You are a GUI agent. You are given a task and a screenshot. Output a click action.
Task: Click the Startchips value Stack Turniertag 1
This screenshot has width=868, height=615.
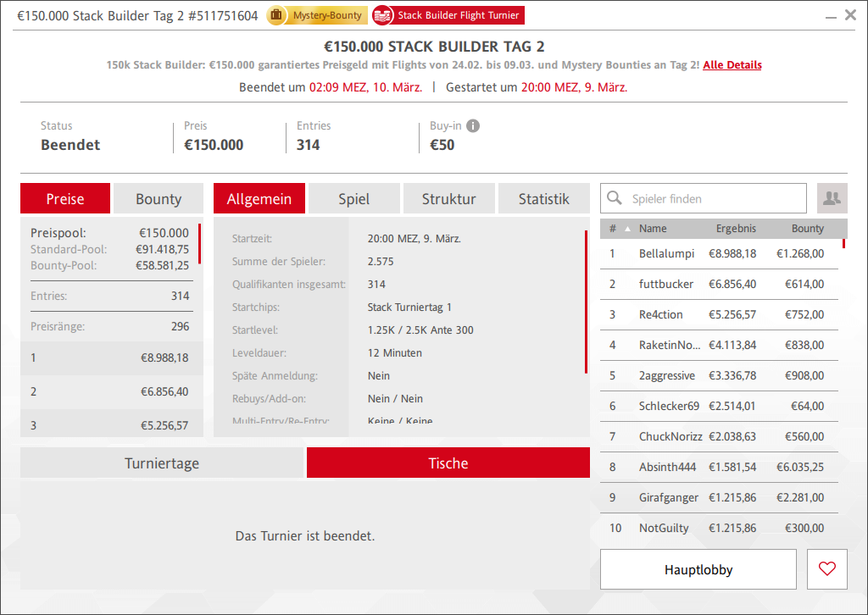click(x=409, y=307)
